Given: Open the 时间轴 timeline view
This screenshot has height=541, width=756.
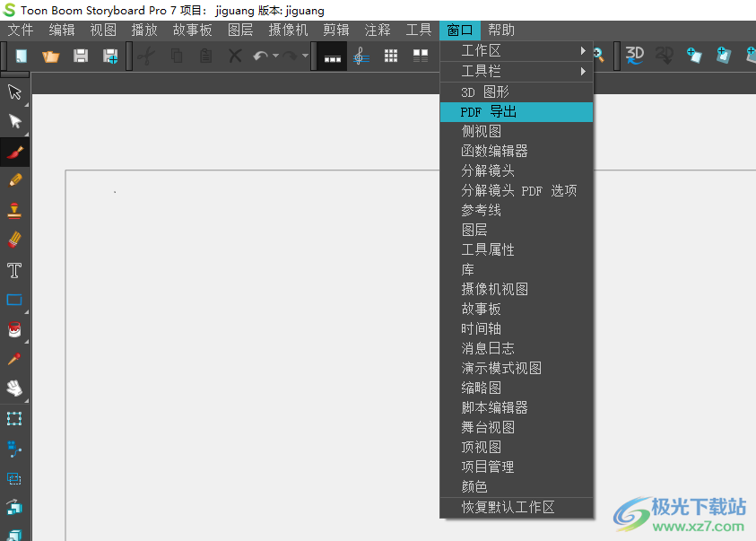Looking at the screenshot, I should [517, 329].
